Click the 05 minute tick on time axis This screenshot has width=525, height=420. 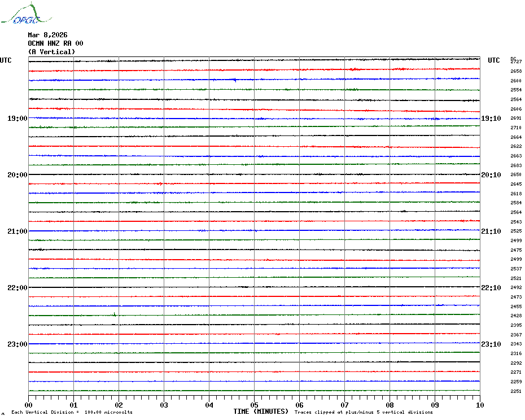click(x=254, y=405)
